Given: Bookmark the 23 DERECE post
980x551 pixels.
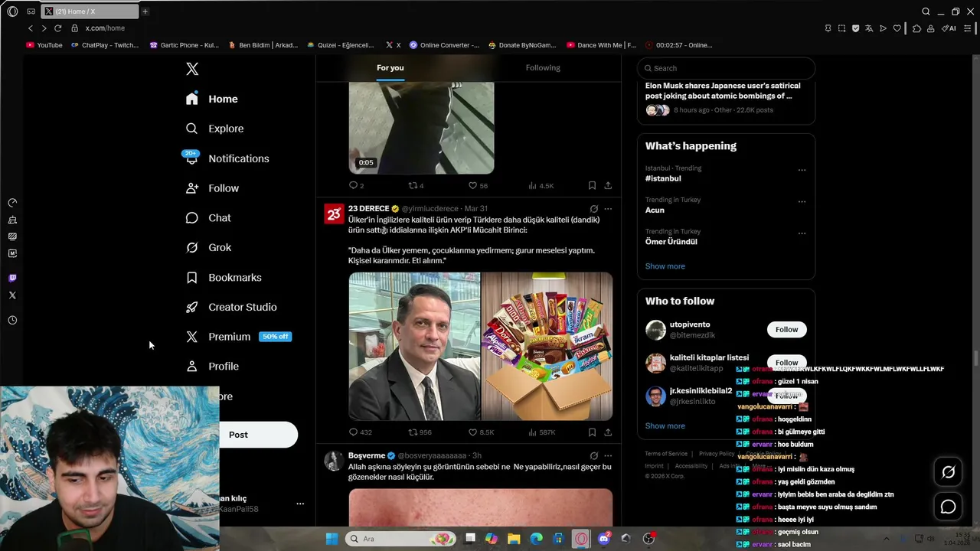Looking at the screenshot, I should (592, 432).
